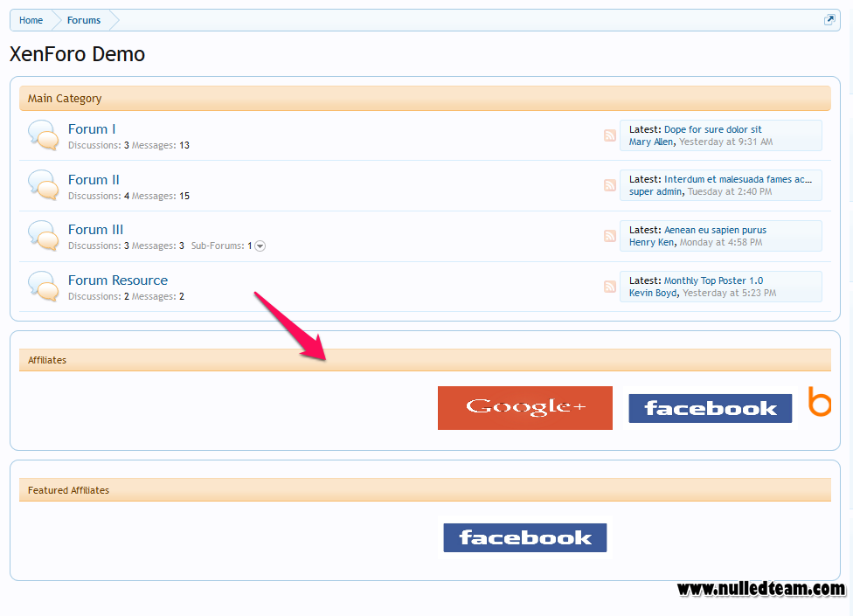The height and width of the screenshot is (616, 853).
Task: Expand the Forum III sub-forums dropdown arrow
Action: [260, 246]
